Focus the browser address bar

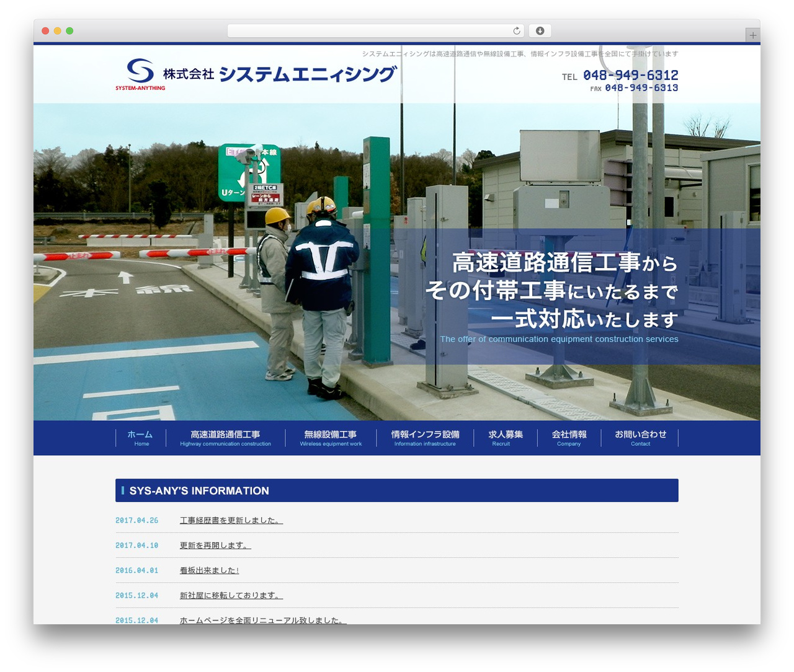375,31
